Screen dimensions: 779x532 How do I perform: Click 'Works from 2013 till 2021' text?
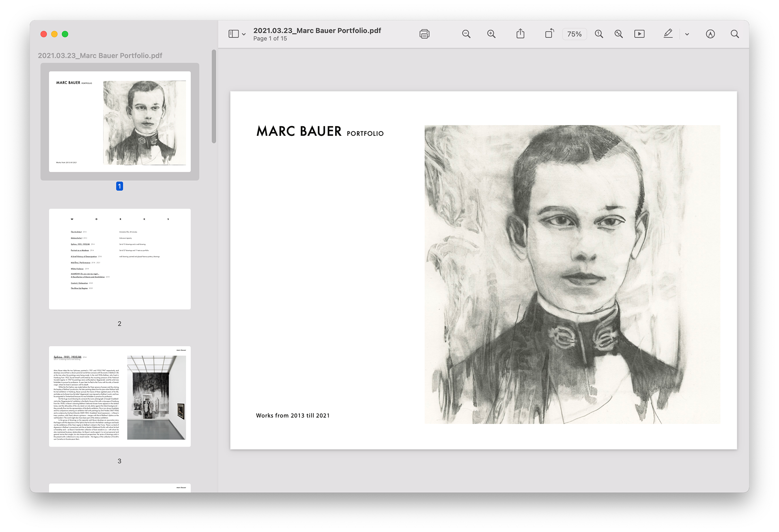pos(293,416)
